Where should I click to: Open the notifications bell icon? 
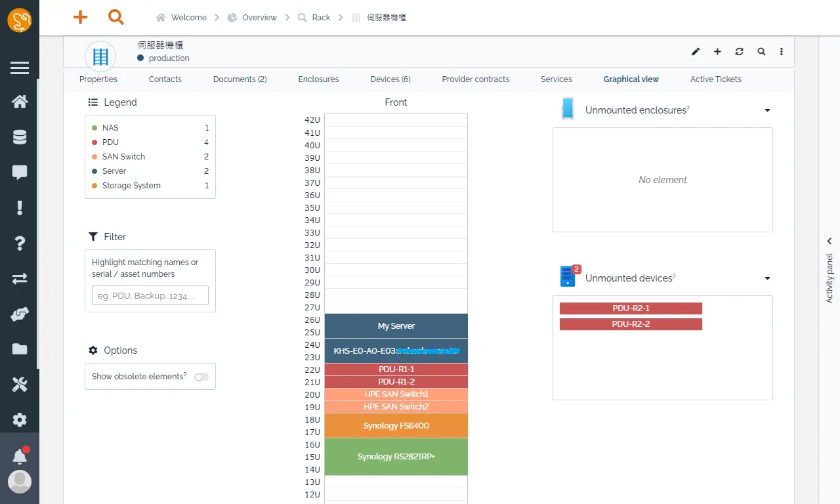pyautogui.click(x=20, y=456)
